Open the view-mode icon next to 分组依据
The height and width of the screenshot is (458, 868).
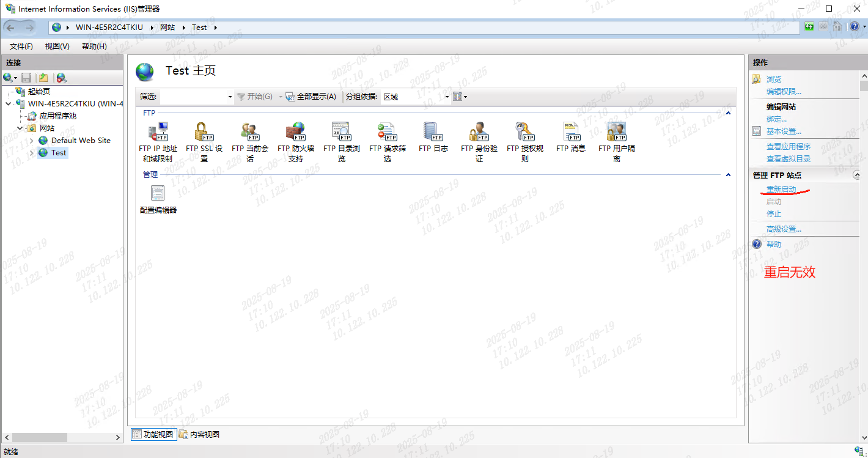[460, 97]
